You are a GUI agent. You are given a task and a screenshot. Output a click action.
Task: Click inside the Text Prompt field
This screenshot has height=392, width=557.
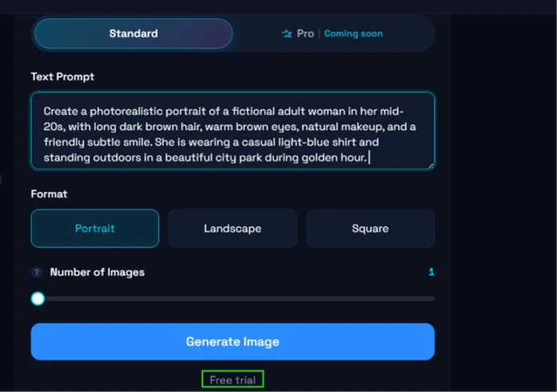point(232,130)
